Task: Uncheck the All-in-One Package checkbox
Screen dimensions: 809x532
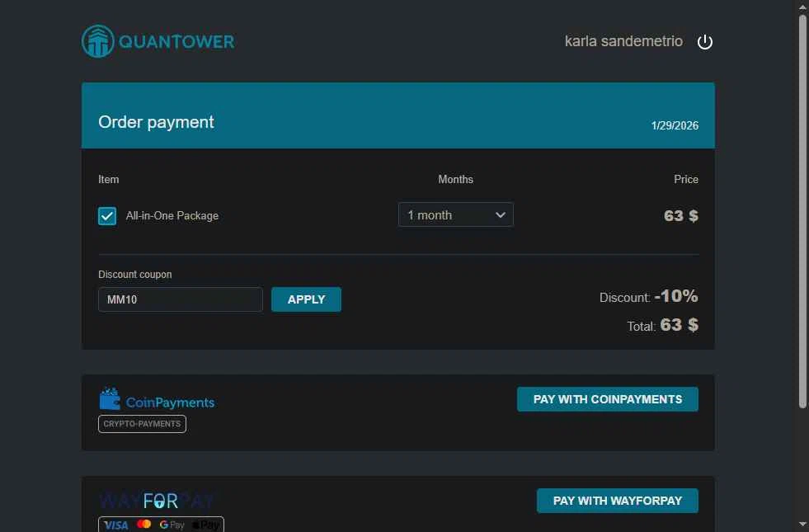Action: pos(107,216)
